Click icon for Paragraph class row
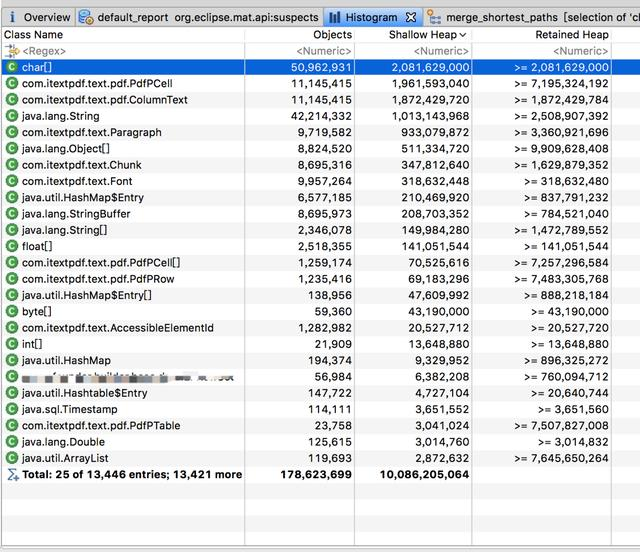The image size is (640, 552). pyautogui.click(x=12, y=132)
